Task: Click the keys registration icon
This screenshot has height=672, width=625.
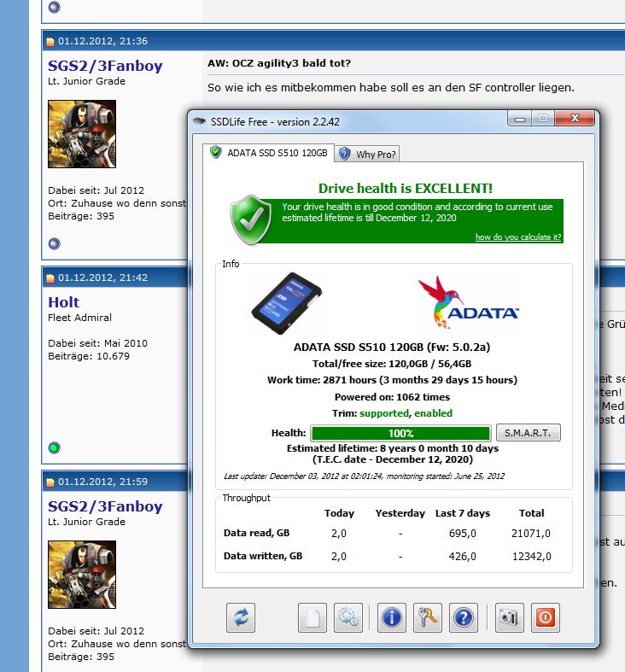Action: [428, 617]
